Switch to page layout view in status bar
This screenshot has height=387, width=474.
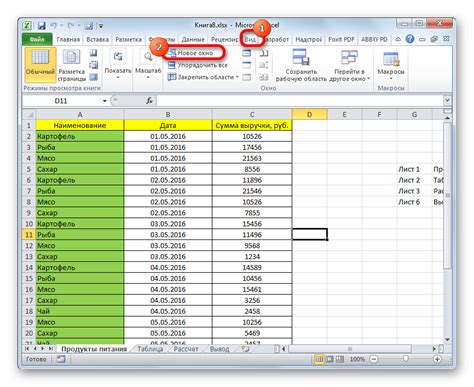[329, 359]
